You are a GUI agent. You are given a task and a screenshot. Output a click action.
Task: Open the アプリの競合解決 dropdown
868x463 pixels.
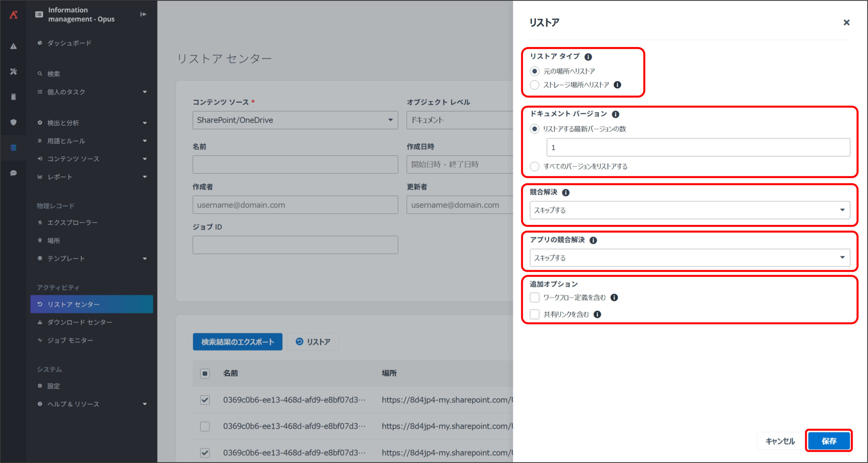point(690,258)
